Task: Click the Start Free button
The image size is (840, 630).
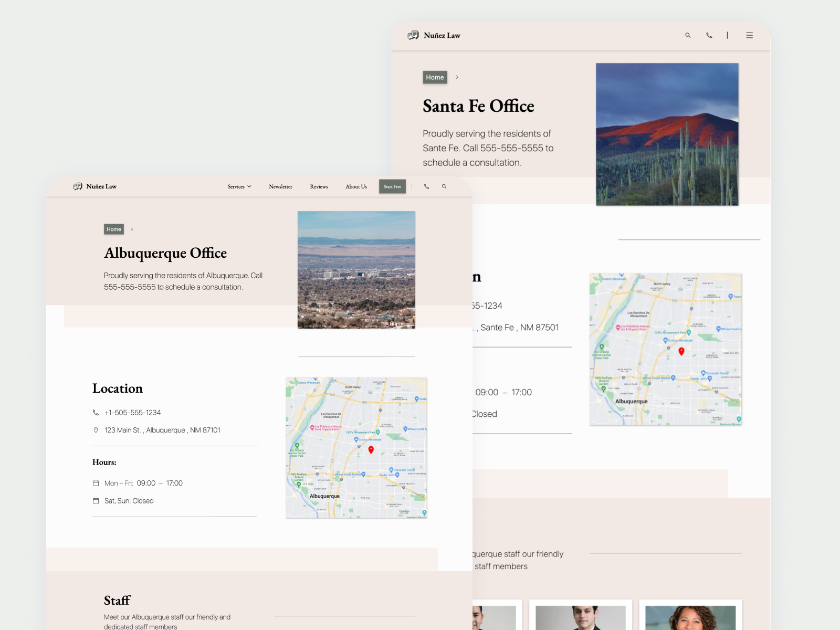Action: coord(392,186)
